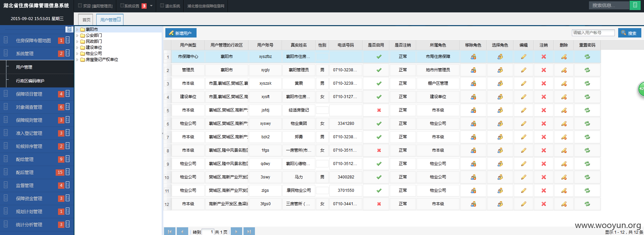Click cancel (red X) icon for 3swy row
Viewport: 644px width, 235px height.
544,177
